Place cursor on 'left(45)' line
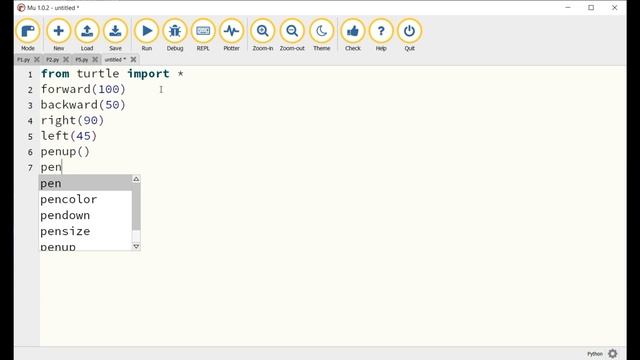 coord(69,136)
